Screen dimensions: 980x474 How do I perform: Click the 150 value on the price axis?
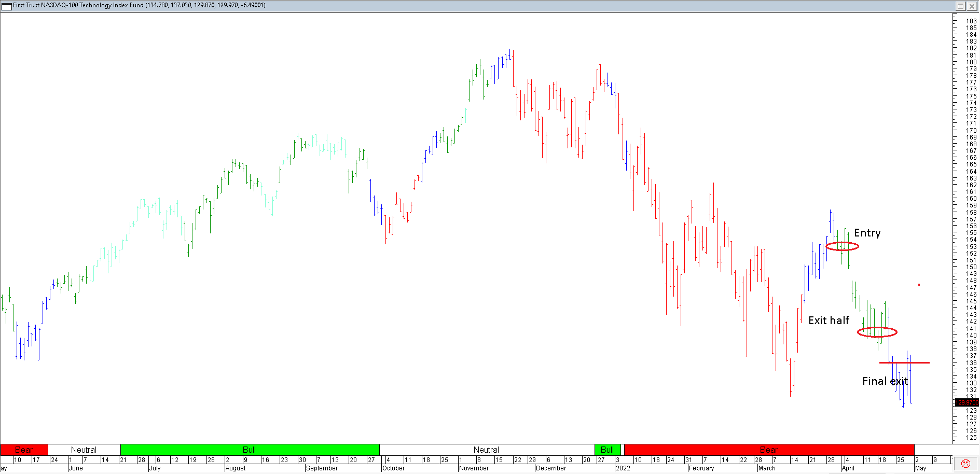click(x=971, y=267)
